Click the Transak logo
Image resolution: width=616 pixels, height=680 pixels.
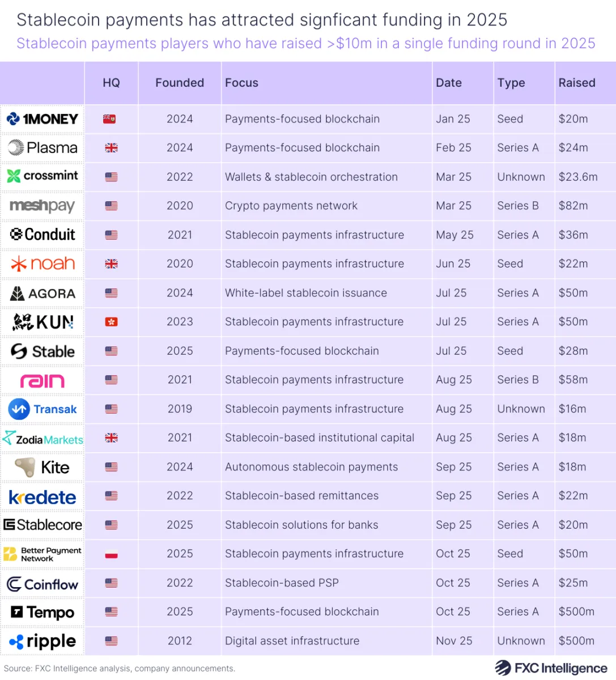tap(43, 409)
